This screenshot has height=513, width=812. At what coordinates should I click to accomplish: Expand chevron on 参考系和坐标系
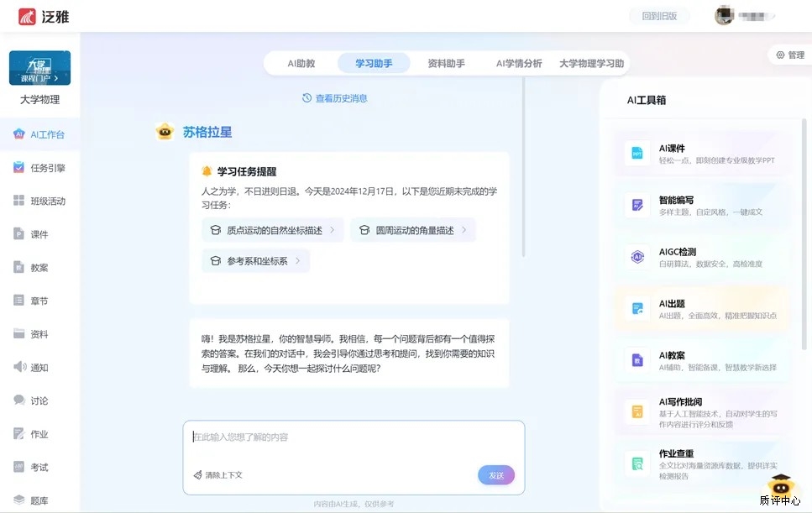point(298,260)
